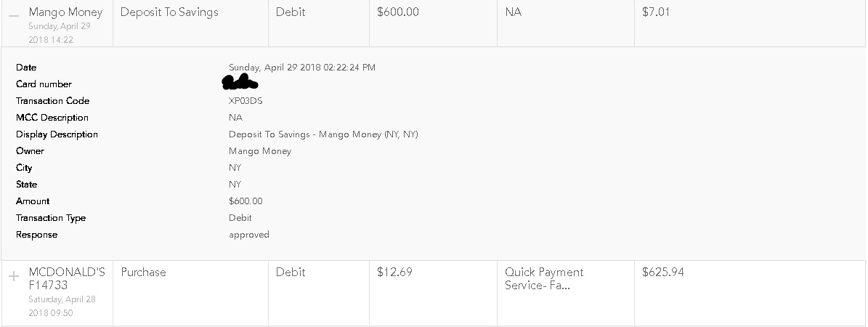The height and width of the screenshot is (327, 868).
Task: Click the approved response value
Action: click(x=249, y=235)
